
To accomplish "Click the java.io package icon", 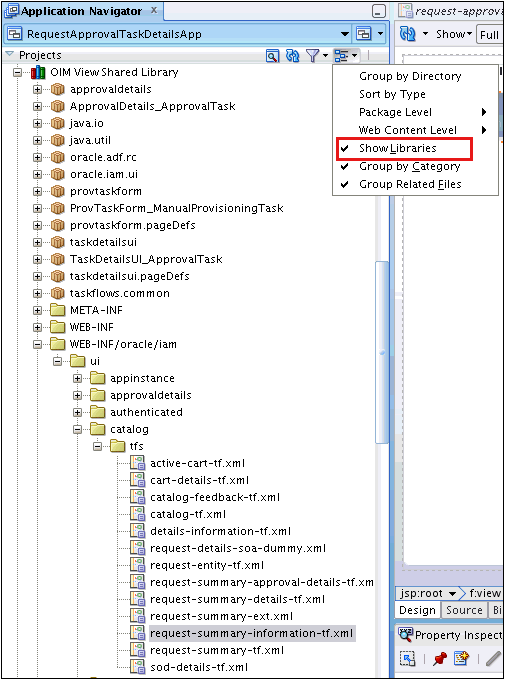I will point(58,123).
